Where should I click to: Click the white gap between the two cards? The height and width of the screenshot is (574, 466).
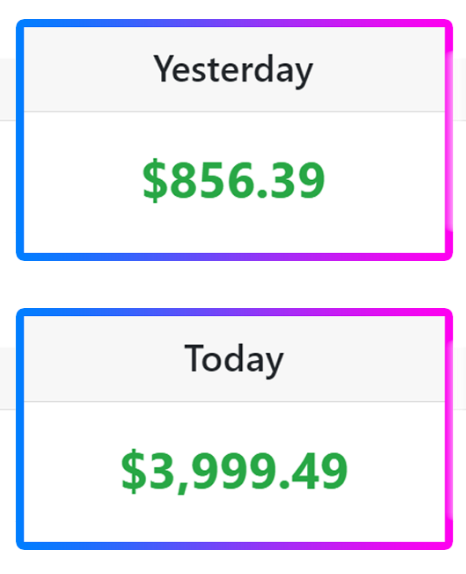click(x=234, y=284)
